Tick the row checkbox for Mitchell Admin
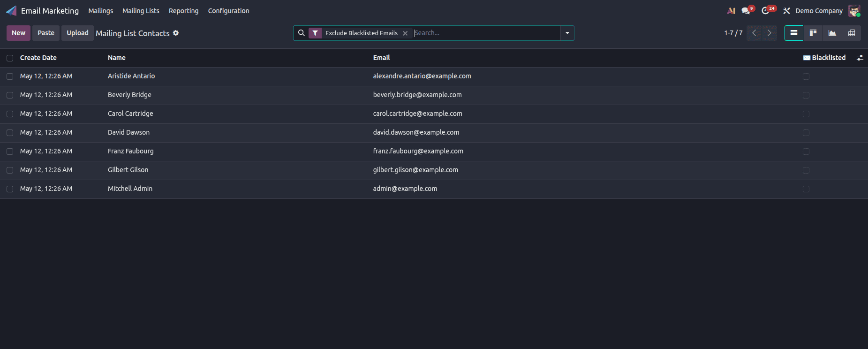 tap(10, 189)
